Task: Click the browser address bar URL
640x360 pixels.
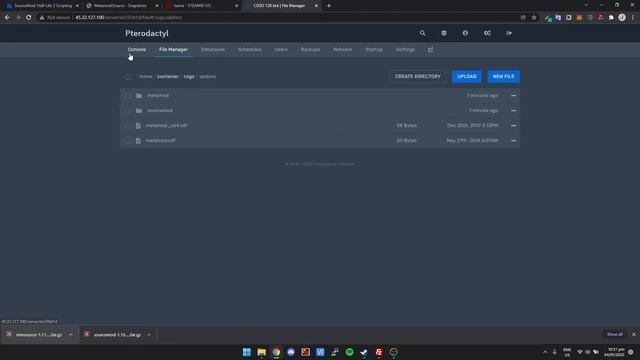Action: (x=129, y=18)
